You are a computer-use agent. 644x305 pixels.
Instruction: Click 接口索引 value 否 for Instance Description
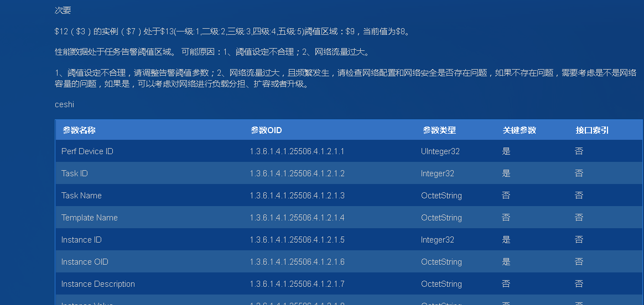(x=579, y=284)
